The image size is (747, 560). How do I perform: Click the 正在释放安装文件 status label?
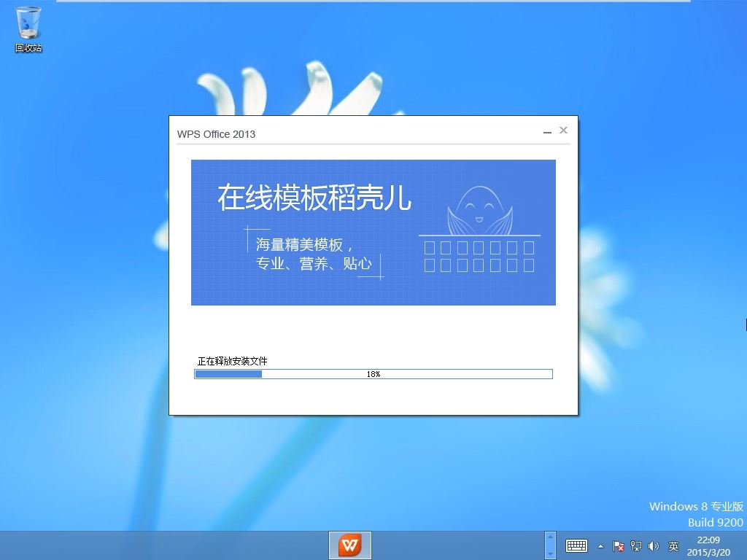point(233,362)
